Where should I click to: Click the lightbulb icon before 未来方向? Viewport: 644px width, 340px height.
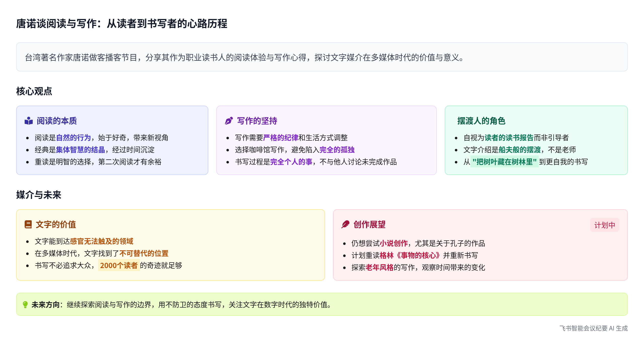(x=25, y=305)
